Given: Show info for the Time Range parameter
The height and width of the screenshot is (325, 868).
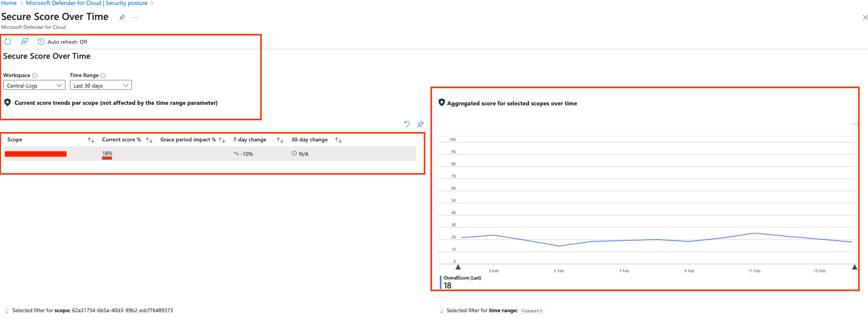Looking at the screenshot, I should (x=103, y=75).
